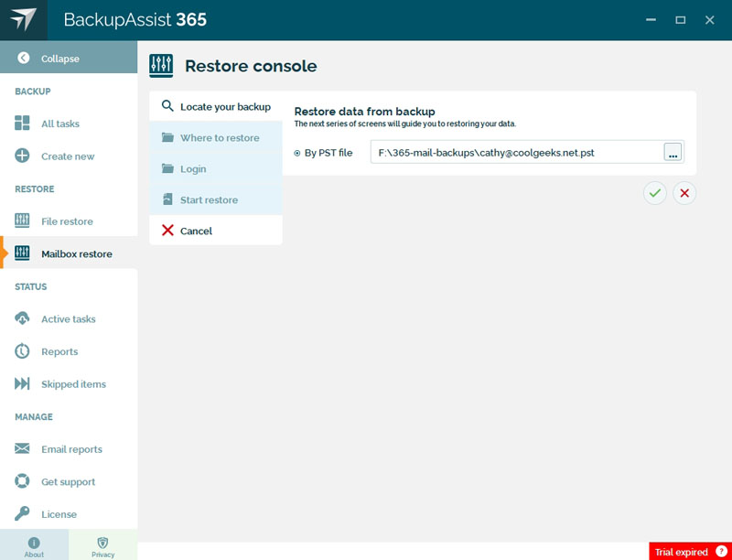
Task: Cancel the restore wizard
Action: pyautogui.click(x=216, y=231)
